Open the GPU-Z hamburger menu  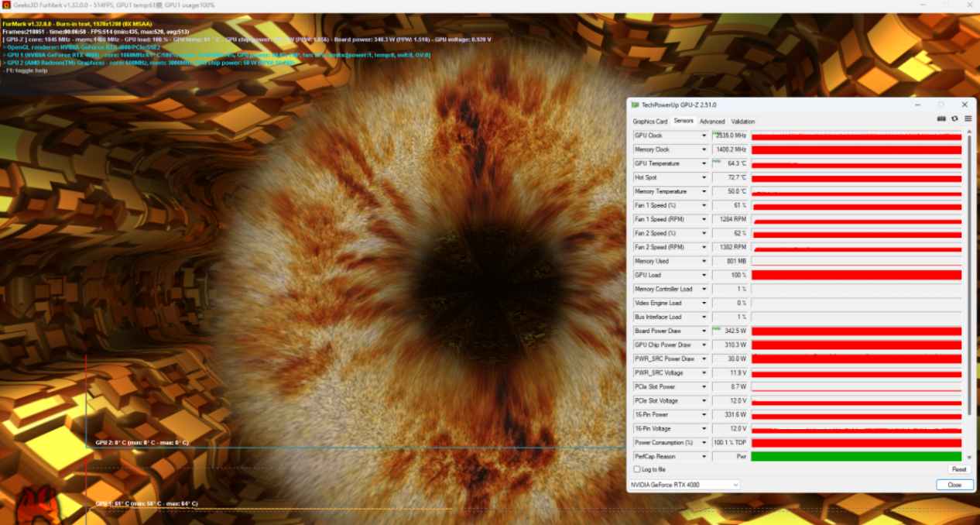(968, 119)
